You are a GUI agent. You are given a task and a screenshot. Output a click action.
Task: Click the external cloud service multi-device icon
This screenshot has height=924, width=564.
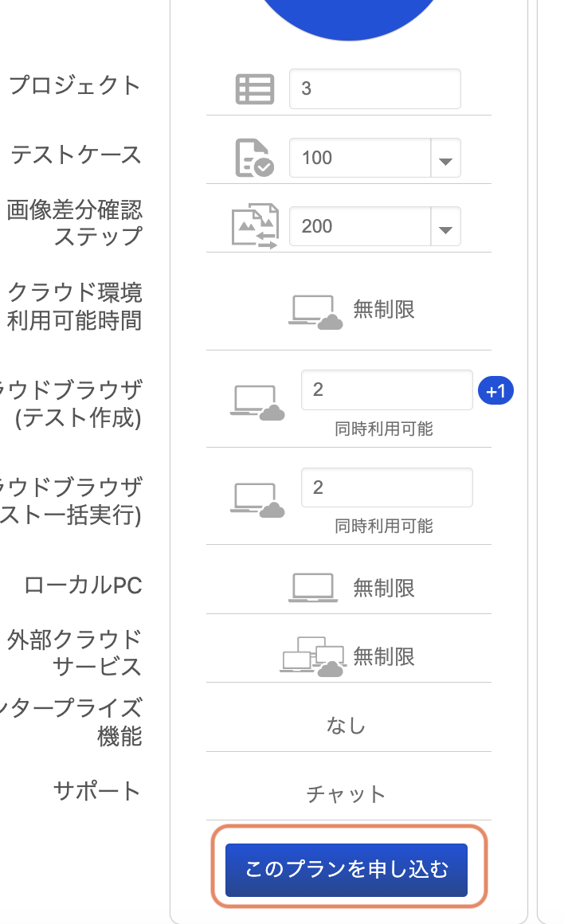coord(311,656)
